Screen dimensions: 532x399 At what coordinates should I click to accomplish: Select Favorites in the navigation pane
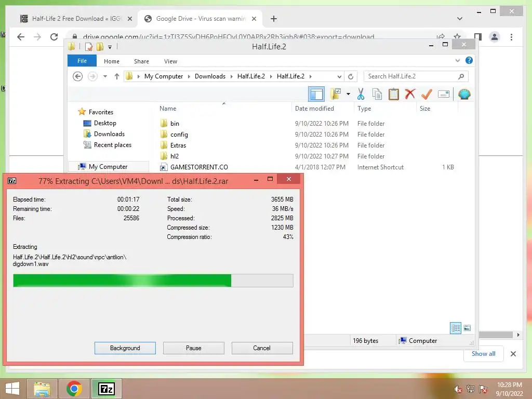click(101, 112)
